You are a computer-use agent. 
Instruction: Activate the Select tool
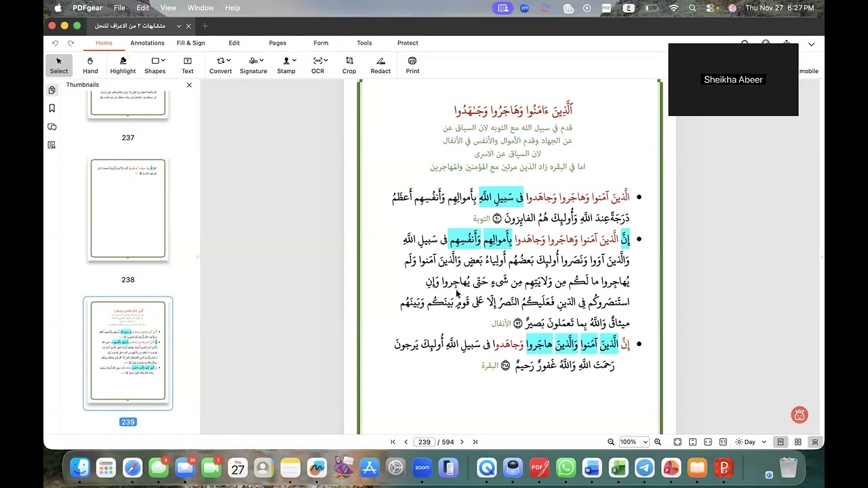click(59, 65)
